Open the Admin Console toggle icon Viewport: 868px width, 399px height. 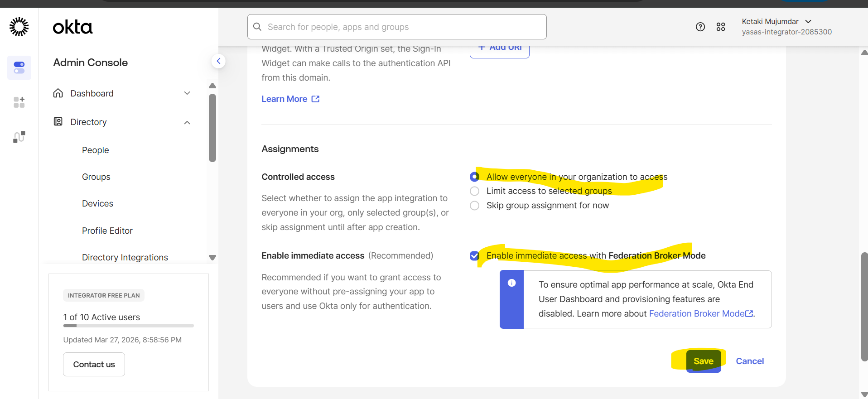pyautogui.click(x=19, y=67)
